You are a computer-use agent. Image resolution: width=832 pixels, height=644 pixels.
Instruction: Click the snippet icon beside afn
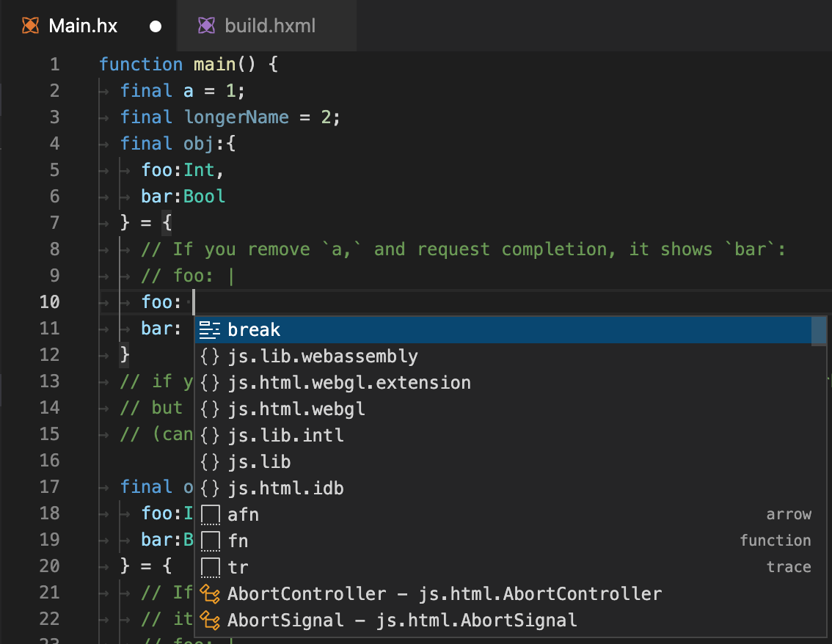click(209, 514)
